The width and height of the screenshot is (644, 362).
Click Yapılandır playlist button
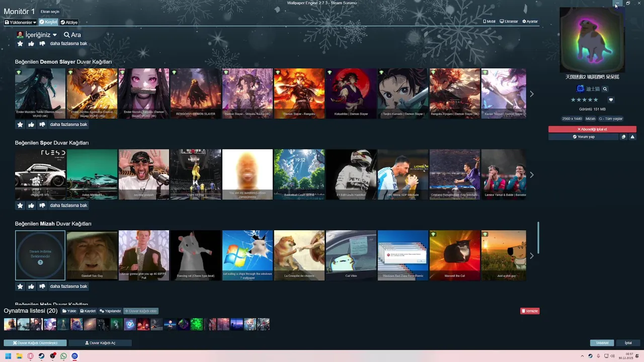click(x=110, y=311)
